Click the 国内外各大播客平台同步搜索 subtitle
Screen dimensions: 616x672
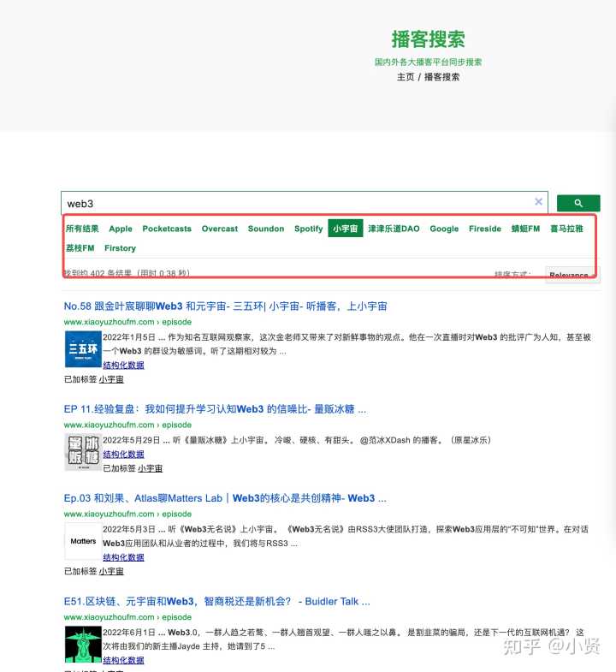428,62
